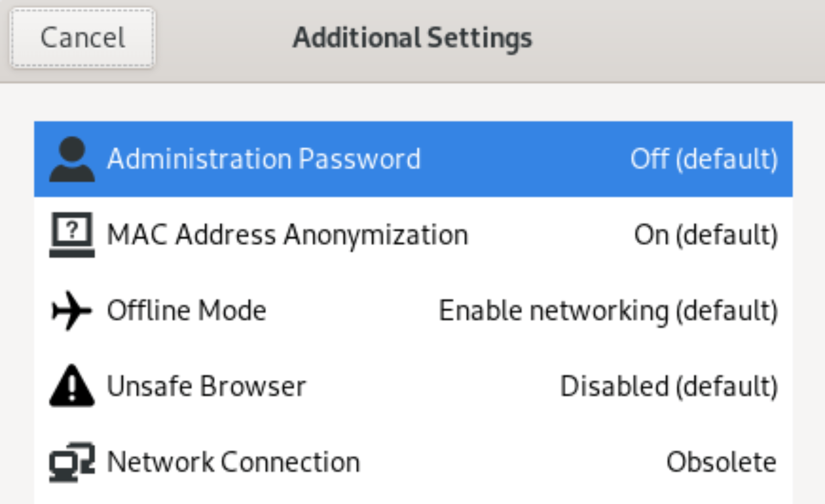The width and height of the screenshot is (825, 504).
Task: Choose the MAC Address Anonymization label
Action: (288, 235)
